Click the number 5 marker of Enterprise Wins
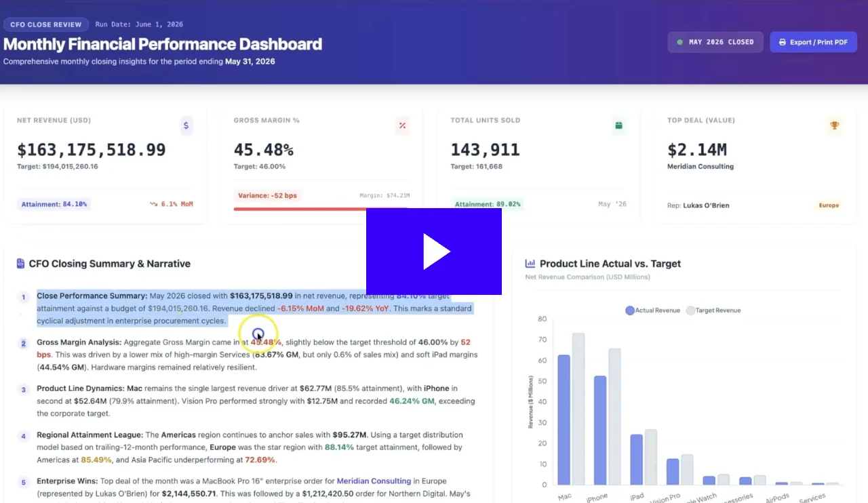 pos(23,483)
